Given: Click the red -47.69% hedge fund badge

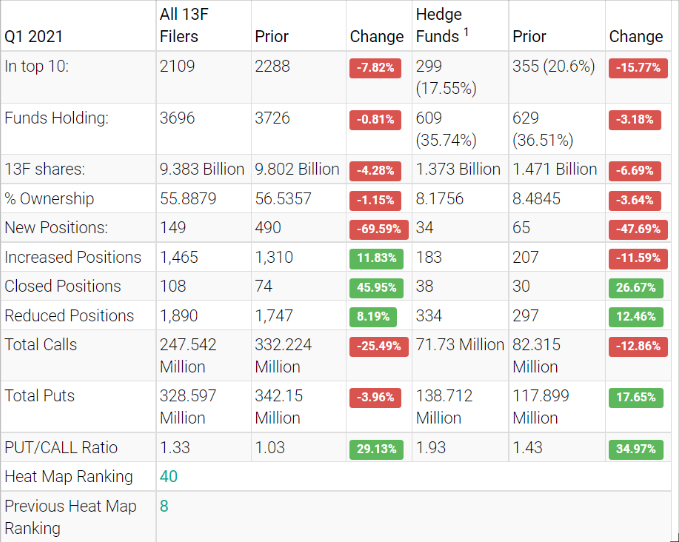Looking at the screenshot, I should [x=635, y=228].
